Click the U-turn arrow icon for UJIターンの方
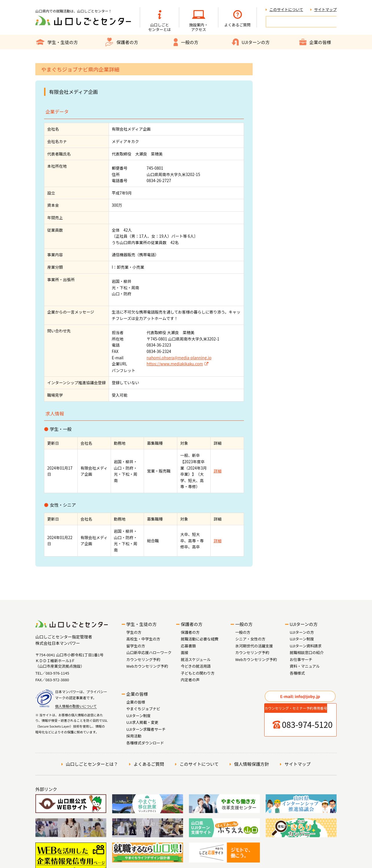 (235, 42)
